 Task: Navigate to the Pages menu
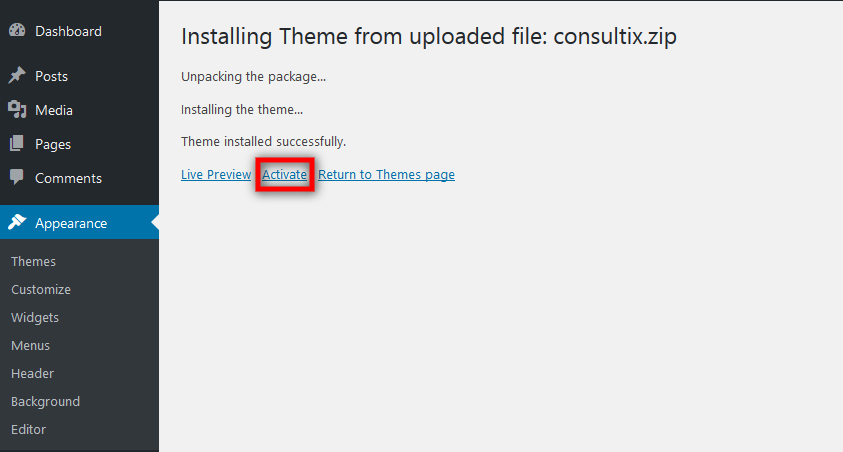coord(53,144)
